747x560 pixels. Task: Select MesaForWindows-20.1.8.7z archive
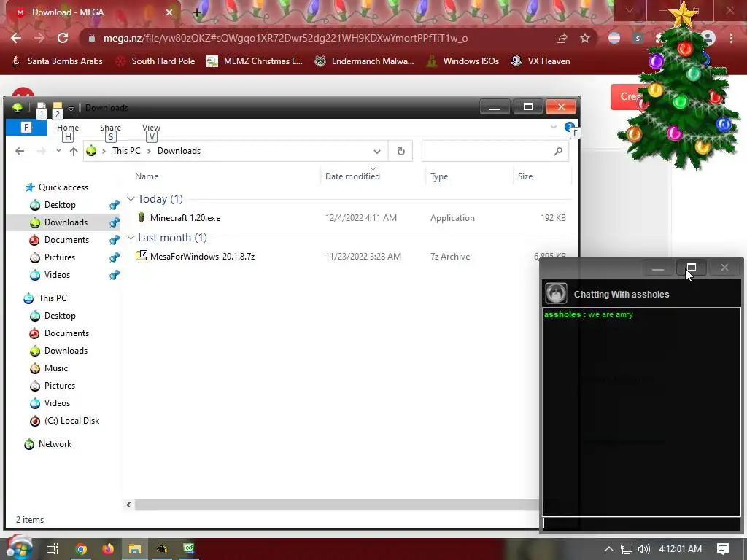point(202,256)
